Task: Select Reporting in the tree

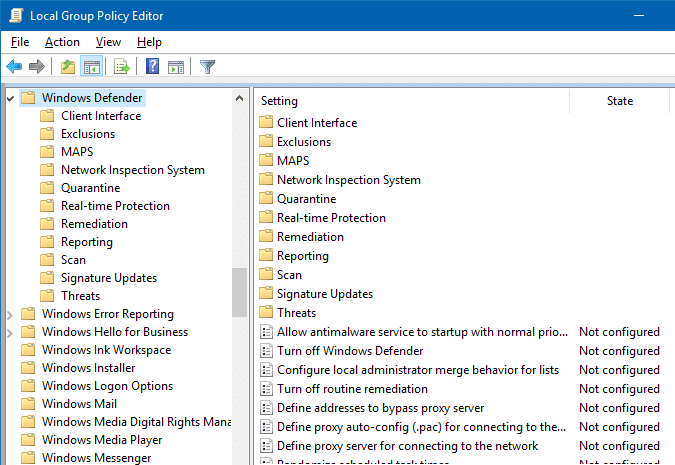Action: click(x=87, y=242)
